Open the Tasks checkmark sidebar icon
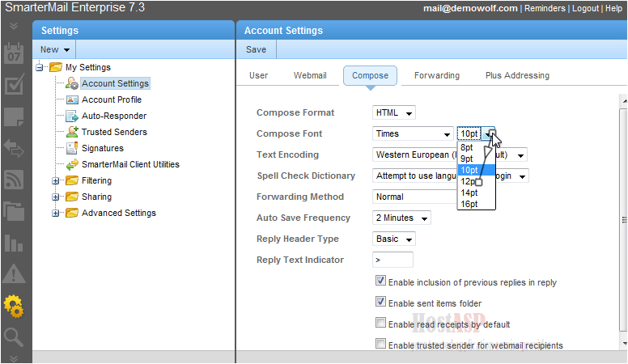 pyautogui.click(x=14, y=85)
